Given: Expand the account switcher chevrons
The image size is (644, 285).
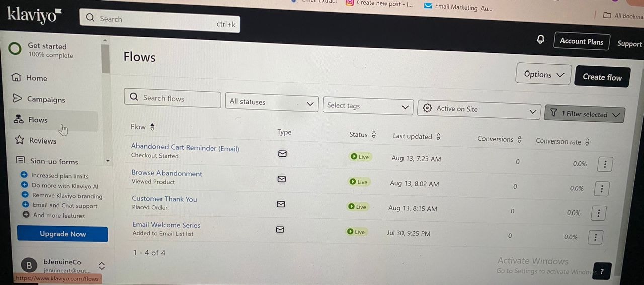Looking at the screenshot, I should point(101,266).
